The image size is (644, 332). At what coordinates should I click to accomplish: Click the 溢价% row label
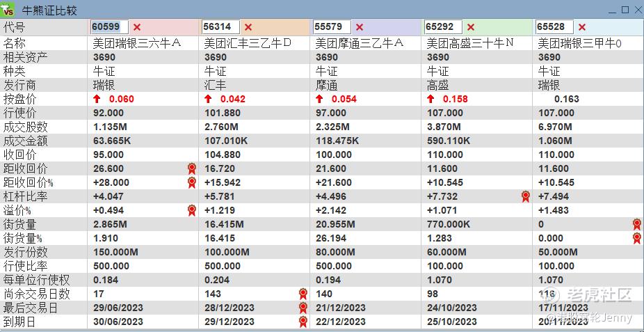pos(17,210)
